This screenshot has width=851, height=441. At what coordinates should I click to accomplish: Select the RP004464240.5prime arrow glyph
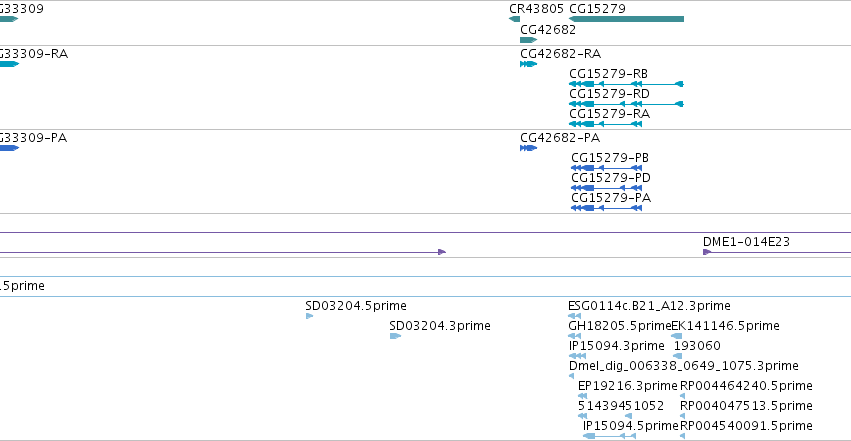coord(682,396)
